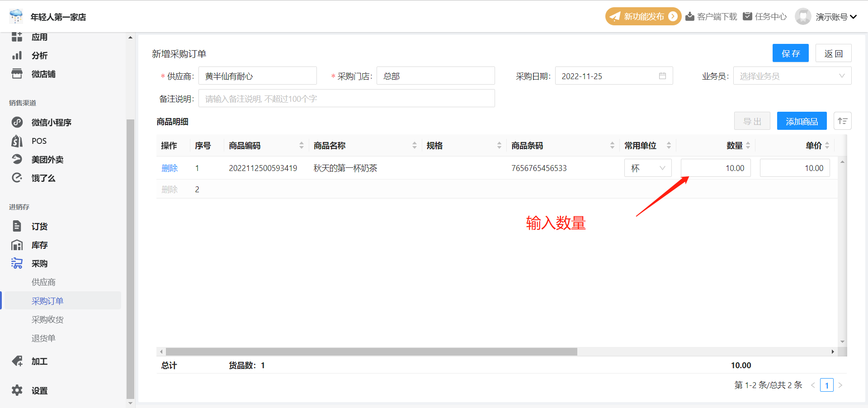This screenshot has height=408, width=868.
Task: Sort table by 商品编码 column arrows
Action: coord(302,145)
